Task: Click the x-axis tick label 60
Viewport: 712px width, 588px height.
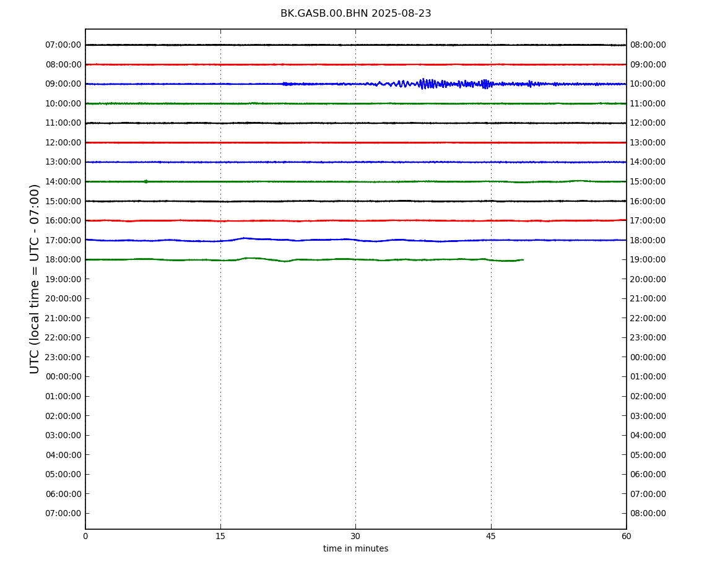Action: tap(626, 536)
